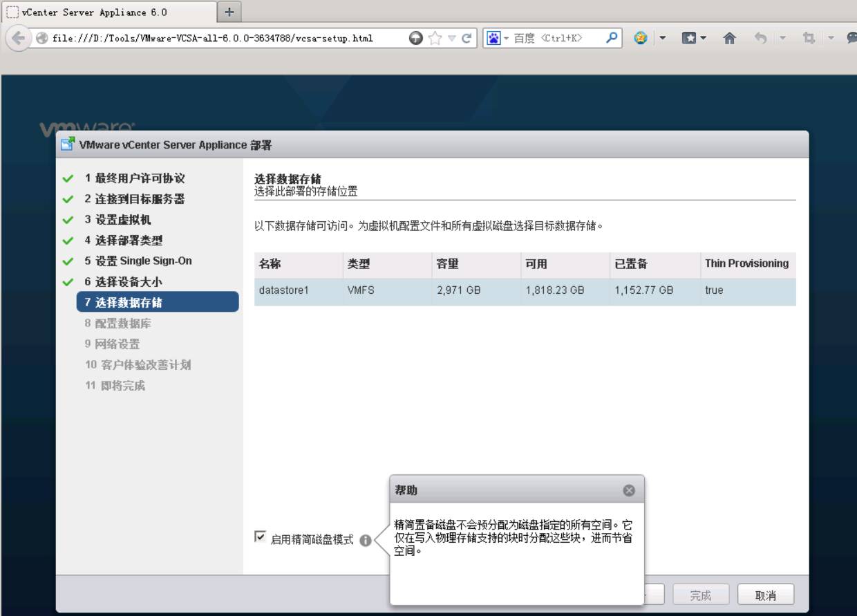Viewport: 857px width, 616px height.
Task: Open dropdown beside the undo arrow
Action: (x=784, y=39)
